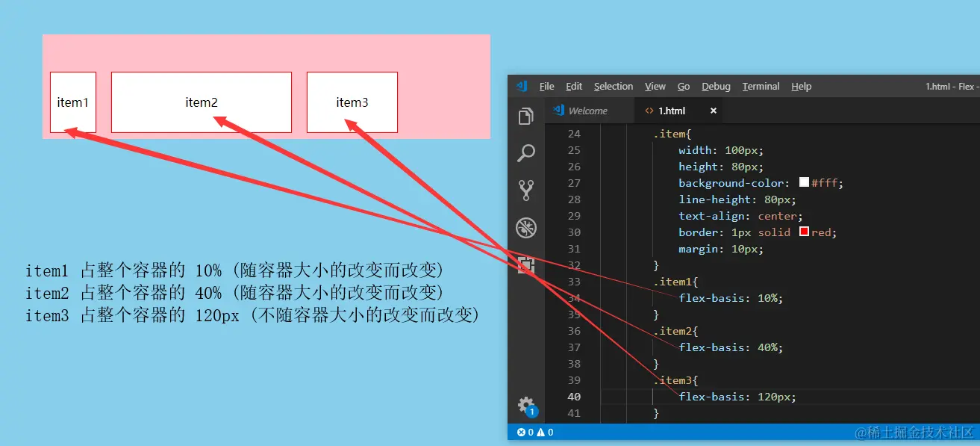Screen dimensions: 980x446
Task: Open the Selection menu
Action: click(x=614, y=86)
